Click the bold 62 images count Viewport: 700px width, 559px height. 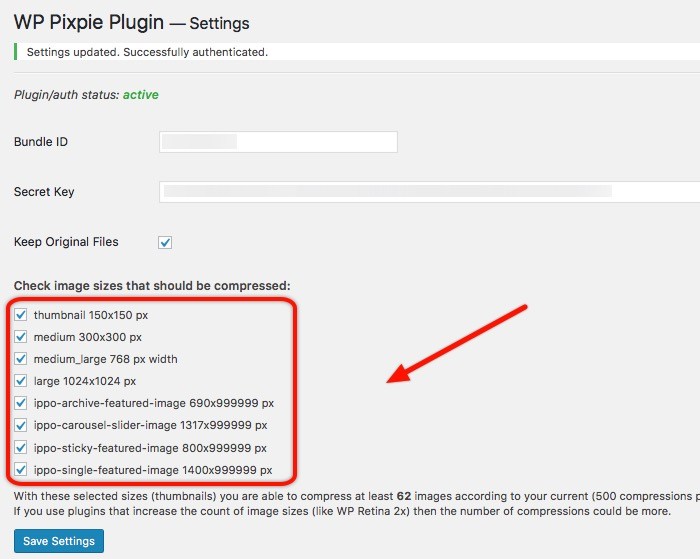(x=403, y=494)
